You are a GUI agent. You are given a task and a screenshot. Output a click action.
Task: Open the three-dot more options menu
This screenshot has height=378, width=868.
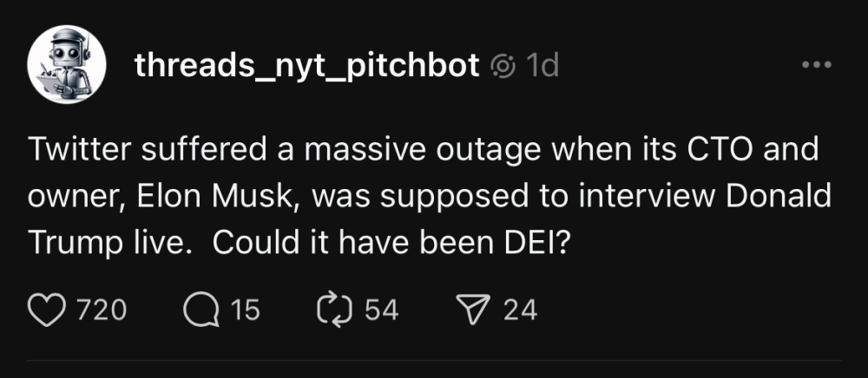(x=817, y=66)
